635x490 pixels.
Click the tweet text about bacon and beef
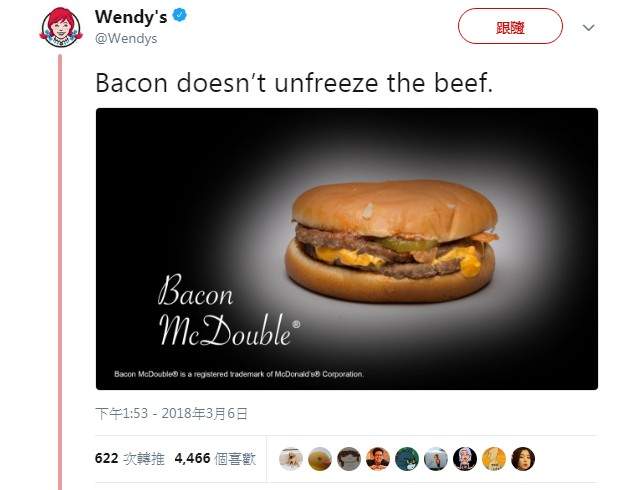click(x=294, y=83)
